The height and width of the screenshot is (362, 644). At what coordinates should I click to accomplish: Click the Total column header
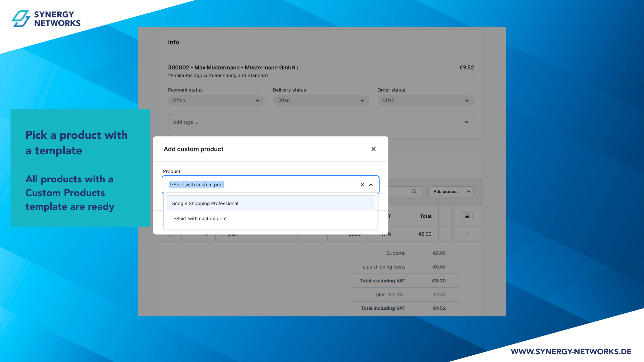(x=426, y=216)
